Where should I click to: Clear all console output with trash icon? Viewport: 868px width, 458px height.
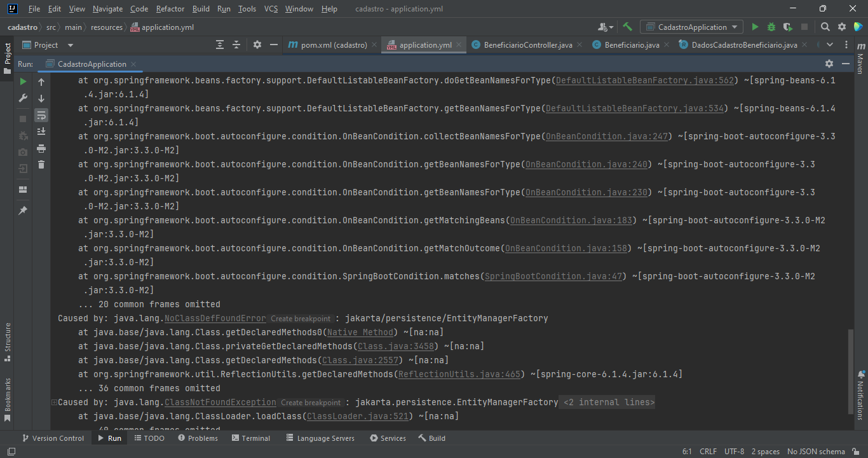pos(41,165)
